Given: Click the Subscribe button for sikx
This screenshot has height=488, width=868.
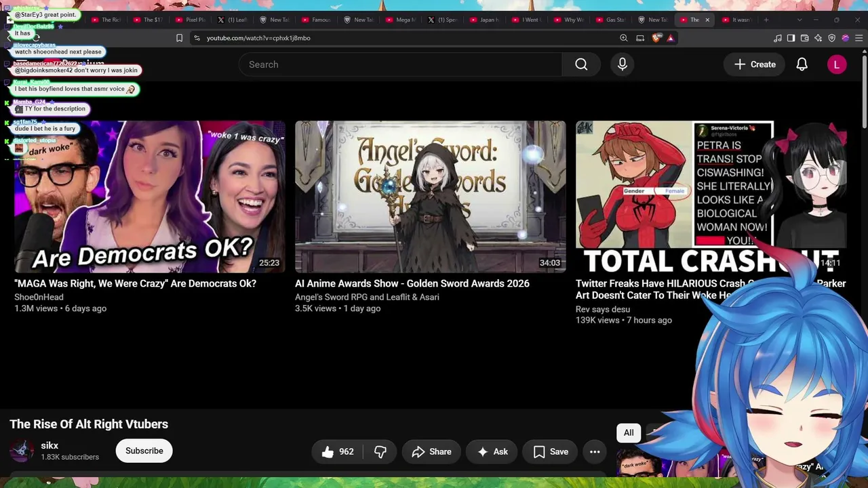Looking at the screenshot, I should tap(144, 451).
